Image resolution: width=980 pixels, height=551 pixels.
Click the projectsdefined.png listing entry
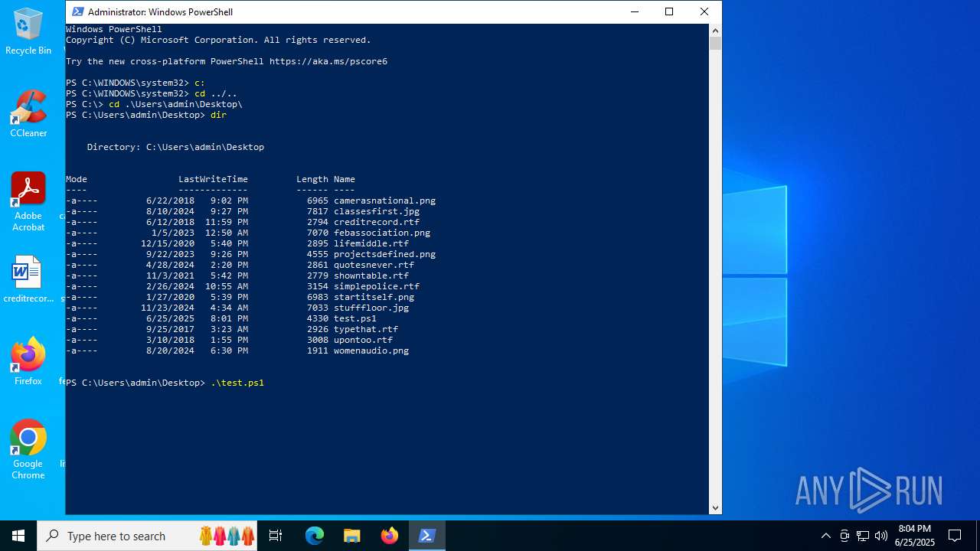(384, 254)
